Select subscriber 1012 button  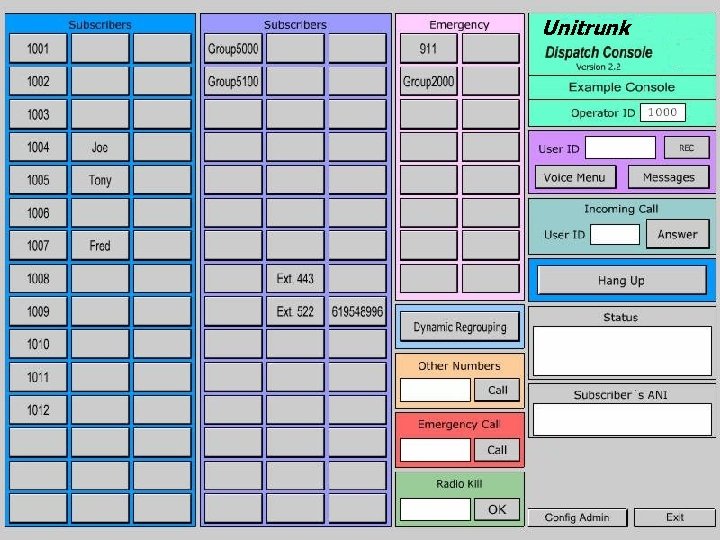pos(38,410)
